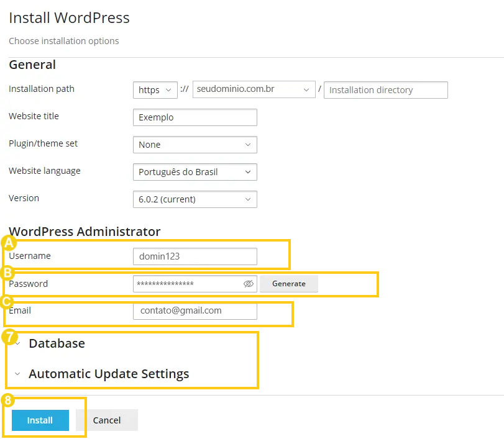Click the 'General' section heading
The height and width of the screenshot is (439, 504).
32,65
